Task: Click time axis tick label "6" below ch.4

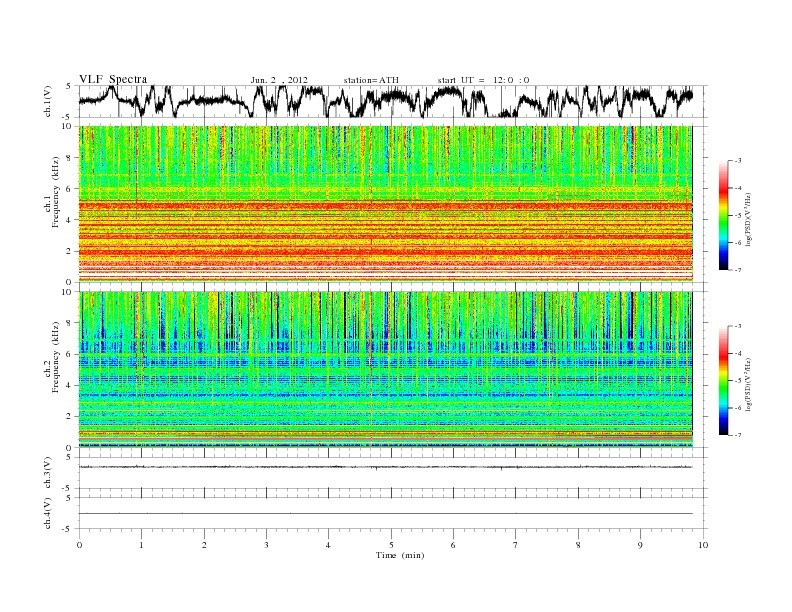Action: (x=453, y=545)
